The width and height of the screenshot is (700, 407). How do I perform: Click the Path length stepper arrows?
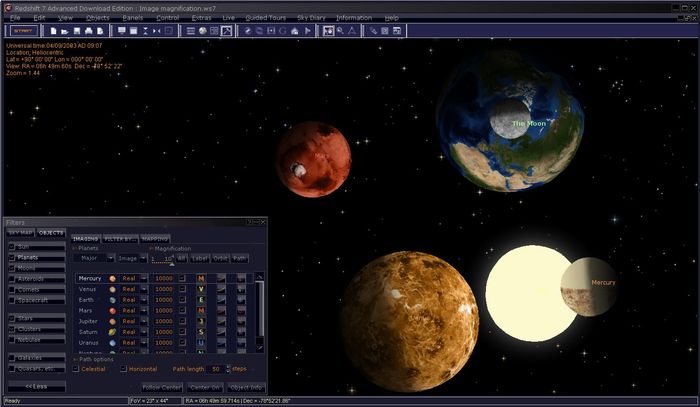pos(228,369)
